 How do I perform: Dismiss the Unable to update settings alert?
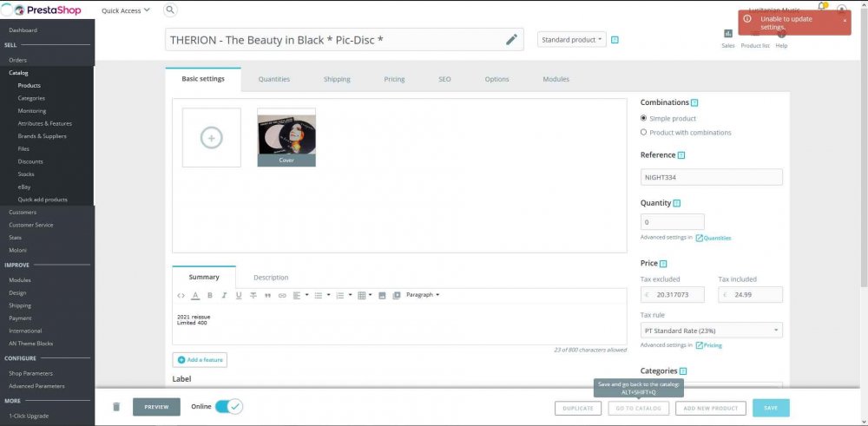(x=845, y=21)
